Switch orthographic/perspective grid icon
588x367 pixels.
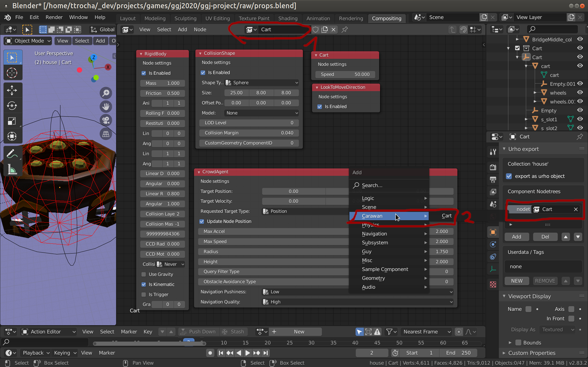(x=106, y=134)
